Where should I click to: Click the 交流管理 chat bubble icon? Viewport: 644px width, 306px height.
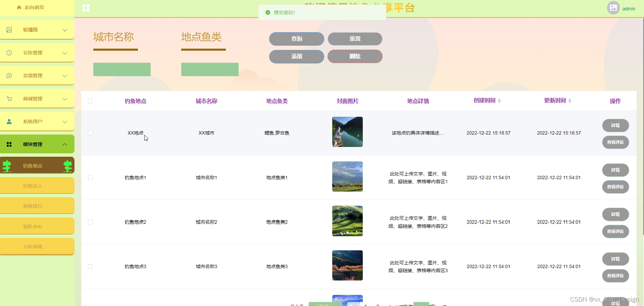[x=9, y=76]
